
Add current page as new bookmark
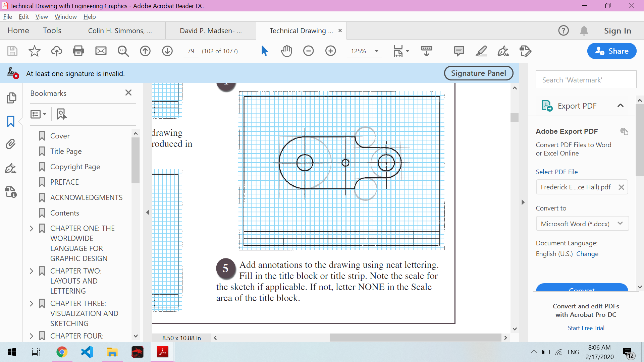click(61, 114)
